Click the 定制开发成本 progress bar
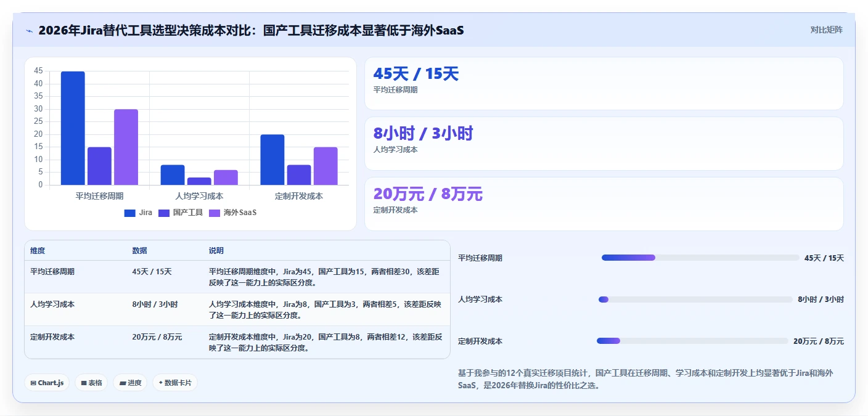The height and width of the screenshot is (416, 868). pos(692,341)
